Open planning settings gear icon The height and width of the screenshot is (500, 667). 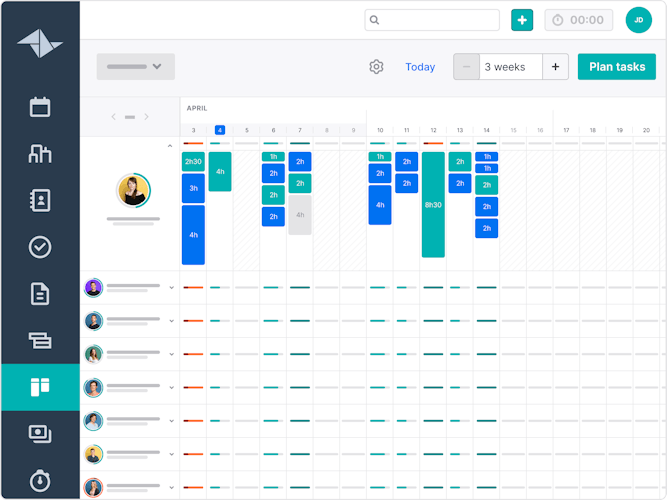[x=376, y=67]
